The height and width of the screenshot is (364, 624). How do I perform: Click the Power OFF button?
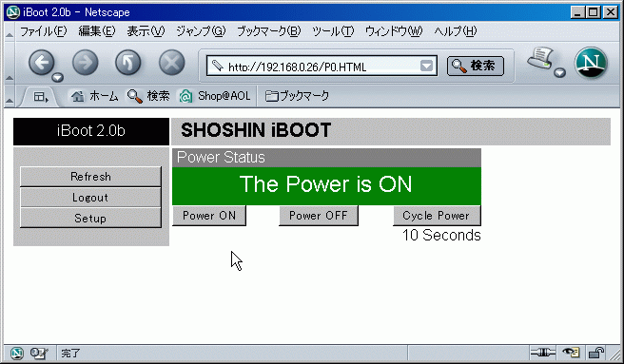(319, 216)
